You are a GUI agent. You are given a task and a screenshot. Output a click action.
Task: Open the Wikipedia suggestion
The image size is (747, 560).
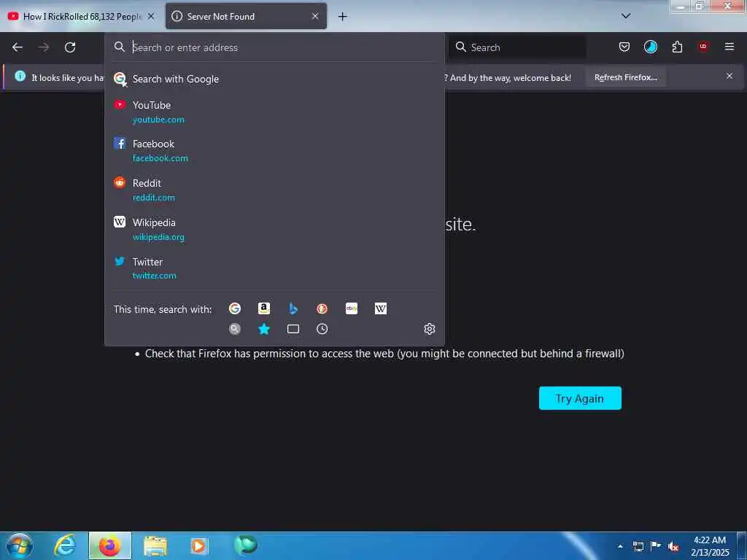click(x=274, y=229)
